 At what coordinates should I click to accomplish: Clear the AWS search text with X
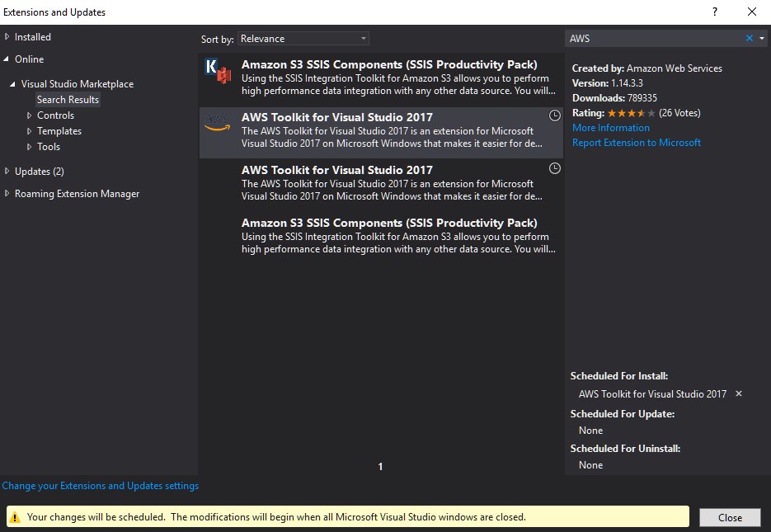pyautogui.click(x=750, y=39)
